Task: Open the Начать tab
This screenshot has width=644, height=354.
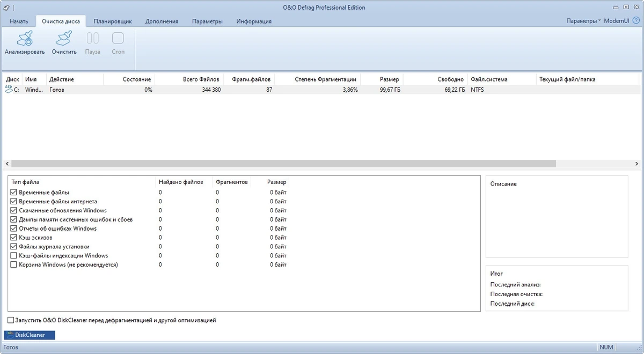Action: (x=18, y=21)
